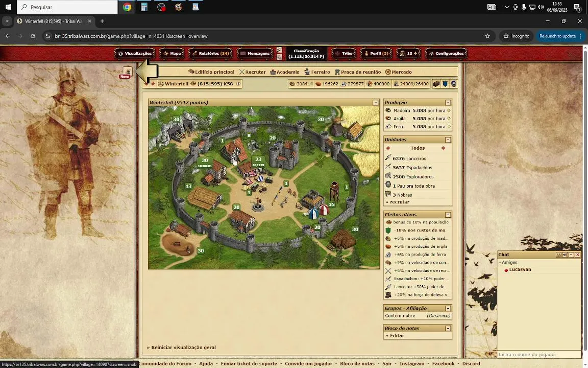Open Praça de reunião quick link
Viewport: 588px width, 368px height.
click(x=358, y=72)
